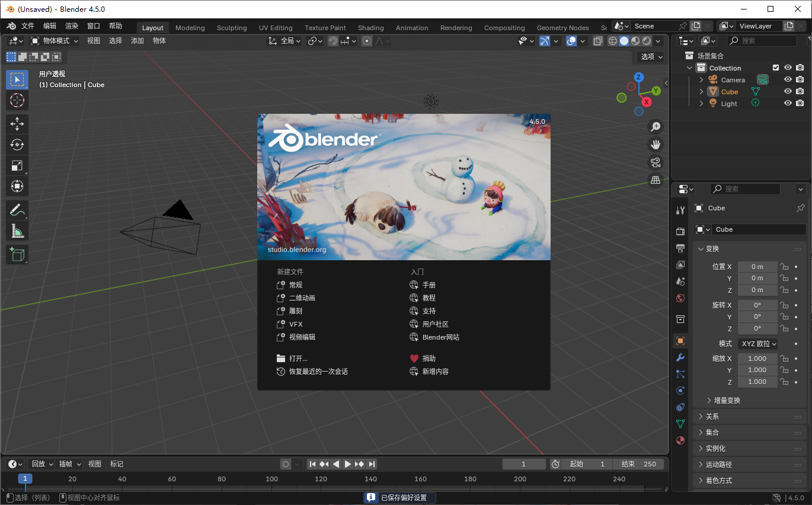
Task: Toggle show overlays button
Action: (571, 41)
